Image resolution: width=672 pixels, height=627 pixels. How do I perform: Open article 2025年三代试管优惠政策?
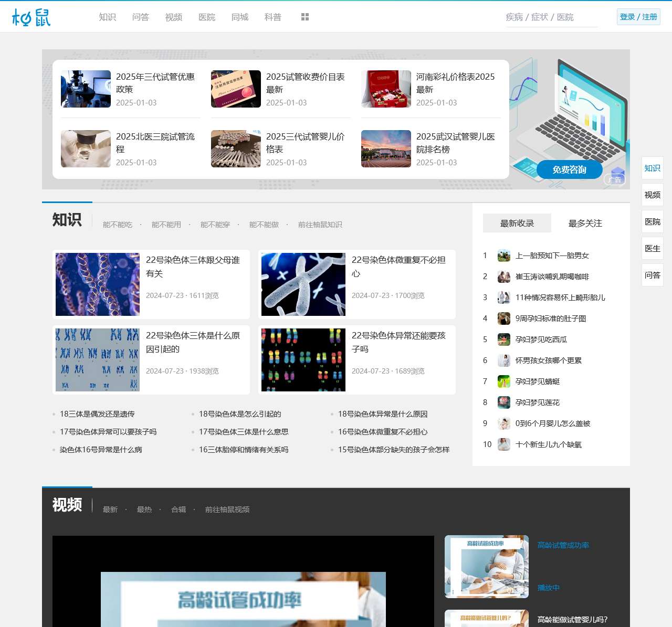coord(155,83)
